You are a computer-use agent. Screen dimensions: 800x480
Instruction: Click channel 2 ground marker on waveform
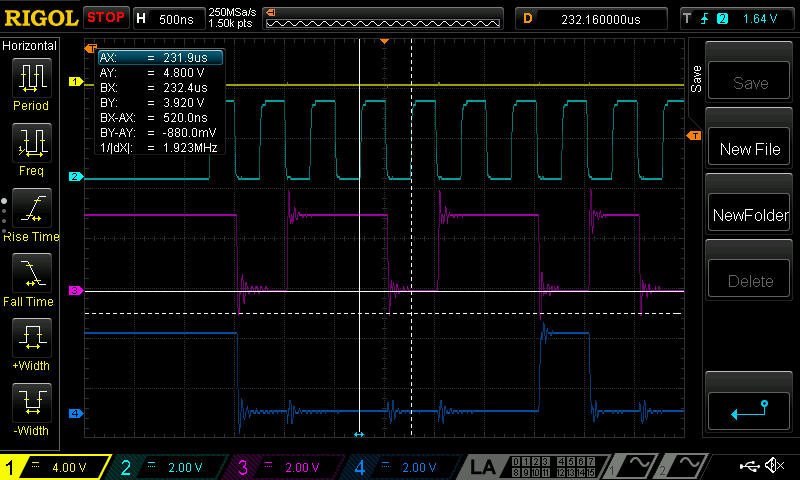click(76, 176)
